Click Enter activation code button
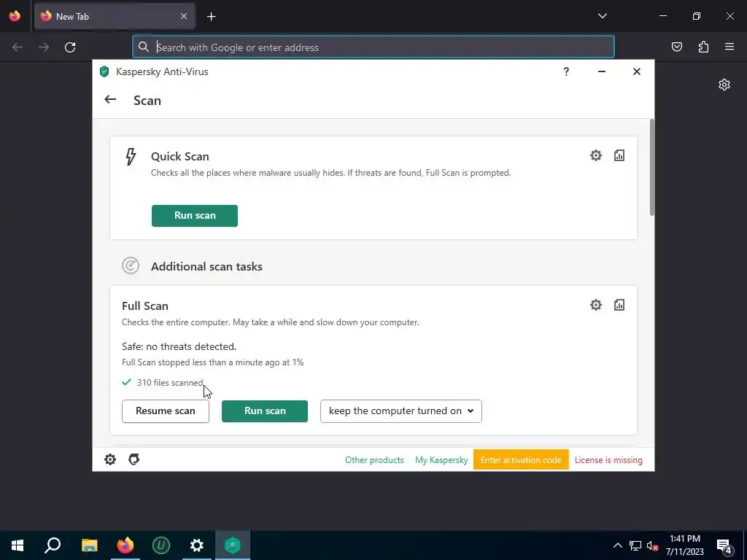The width and height of the screenshot is (747, 560). [521, 459]
